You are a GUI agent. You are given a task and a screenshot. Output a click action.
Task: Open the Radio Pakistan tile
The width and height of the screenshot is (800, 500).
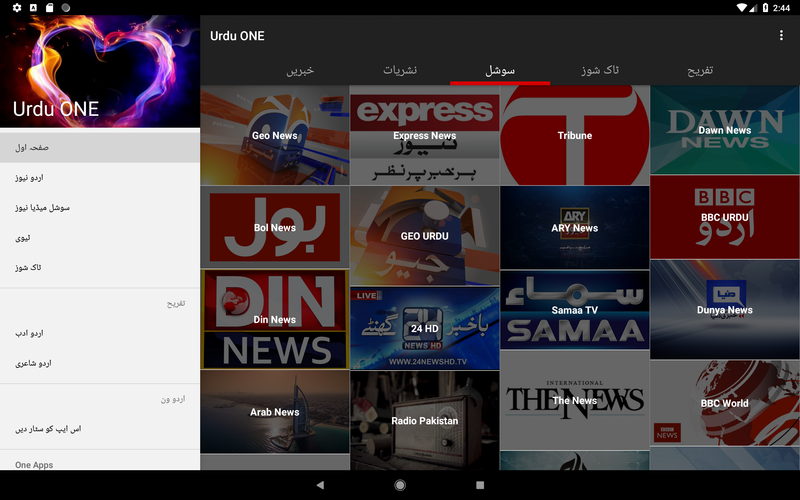[x=424, y=420]
